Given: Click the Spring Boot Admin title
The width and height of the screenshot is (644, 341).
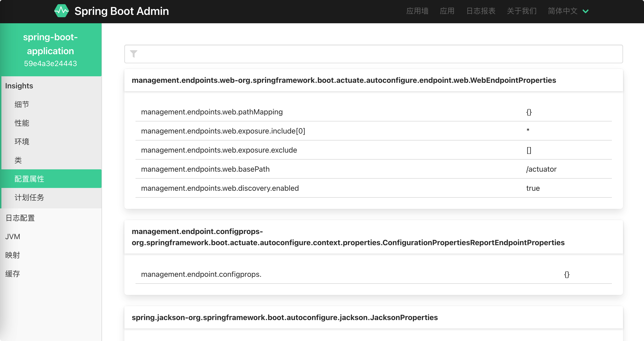Looking at the screenshot, I should coord(122,11).
